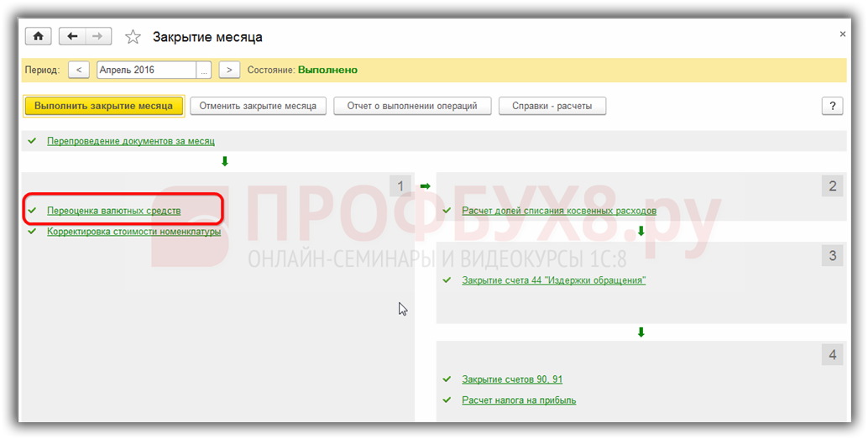Close the Закрытие месяца tab
Image resolution: width=868 pixels, height=439 pixels.
842,34
